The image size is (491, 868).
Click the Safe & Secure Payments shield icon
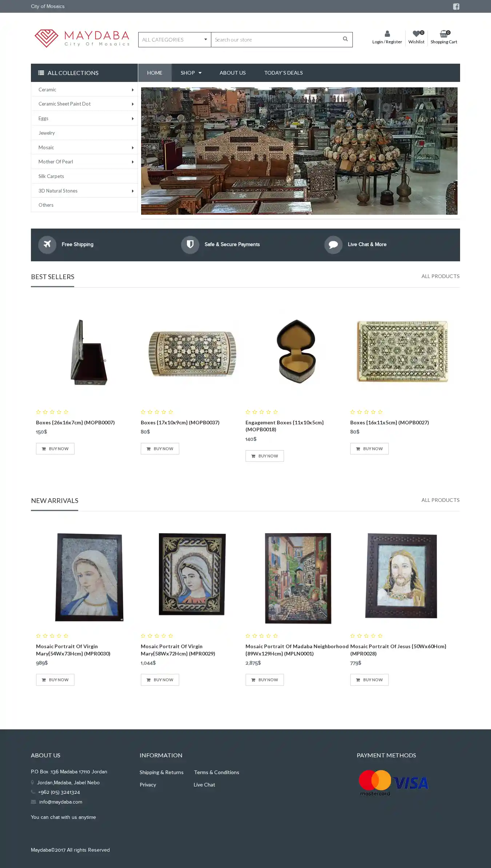click(x=190, y=245)
